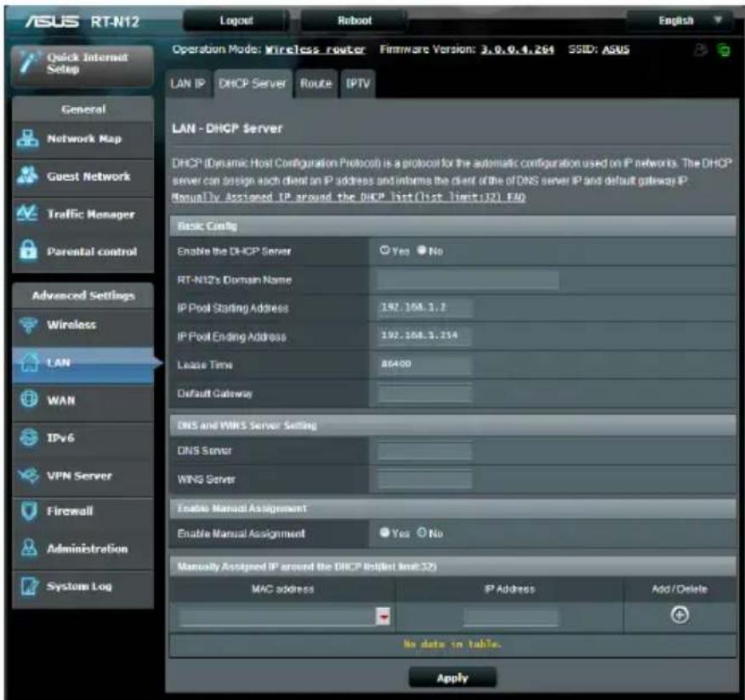Click the green status icon at top right

[x=723, y=49]
